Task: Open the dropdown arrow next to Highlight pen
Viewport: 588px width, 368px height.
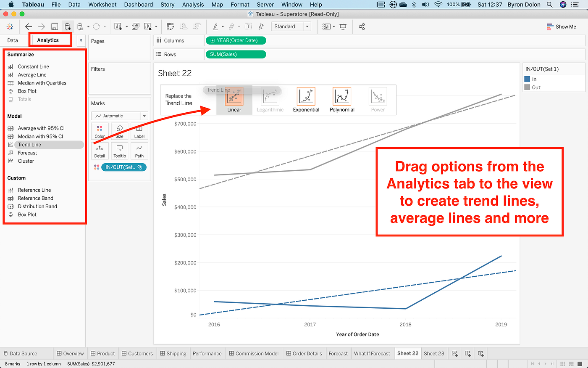Action: [x=223, y=27]
